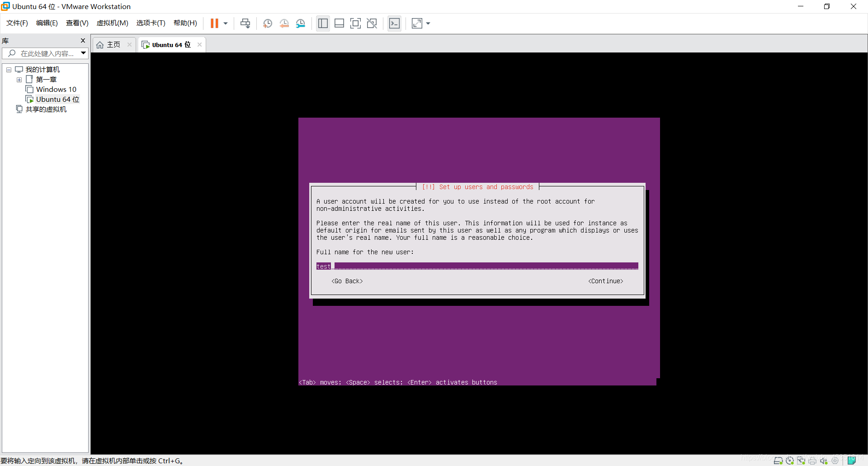Revert the virtual machine to its snapshot
Screen dimensions: 868x466
[x=284, y=24]
